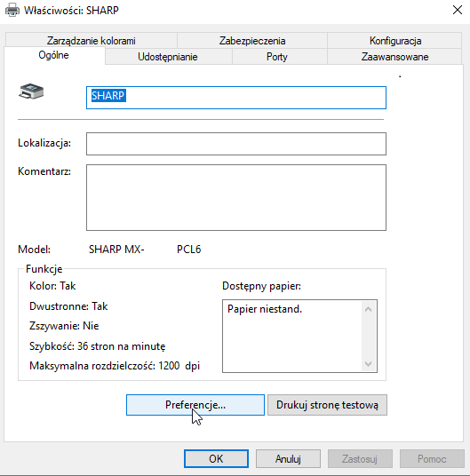Click the down arrow of the paper list
This screenshot has width=470, height=476.
[369, 363]
